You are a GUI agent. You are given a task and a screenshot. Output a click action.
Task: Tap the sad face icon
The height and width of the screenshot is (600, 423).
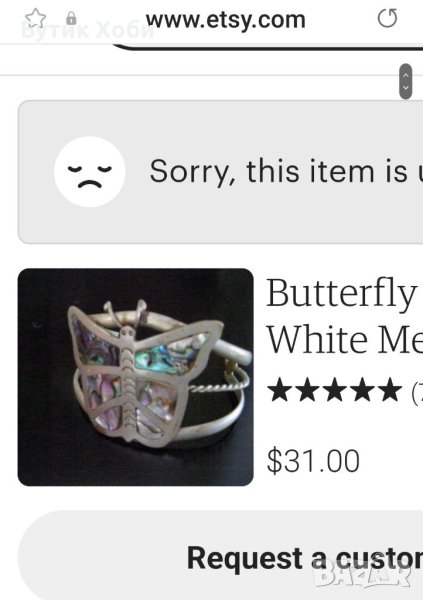pos(90,171)
